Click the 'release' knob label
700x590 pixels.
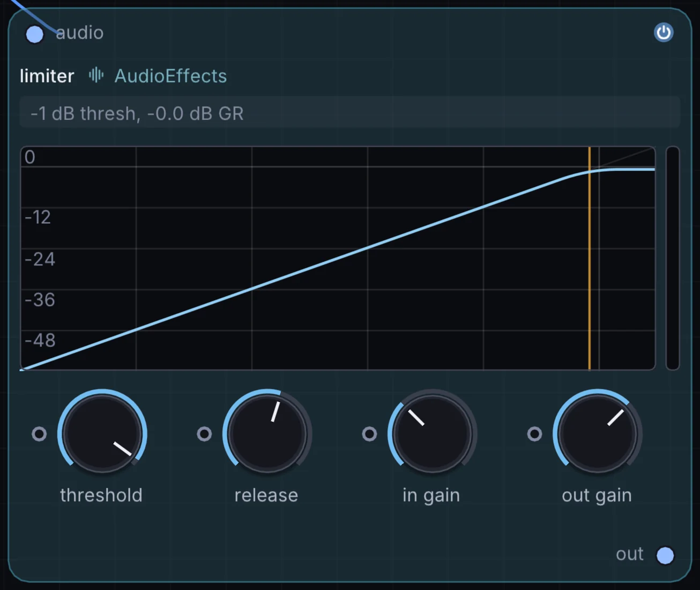point(266,495)
